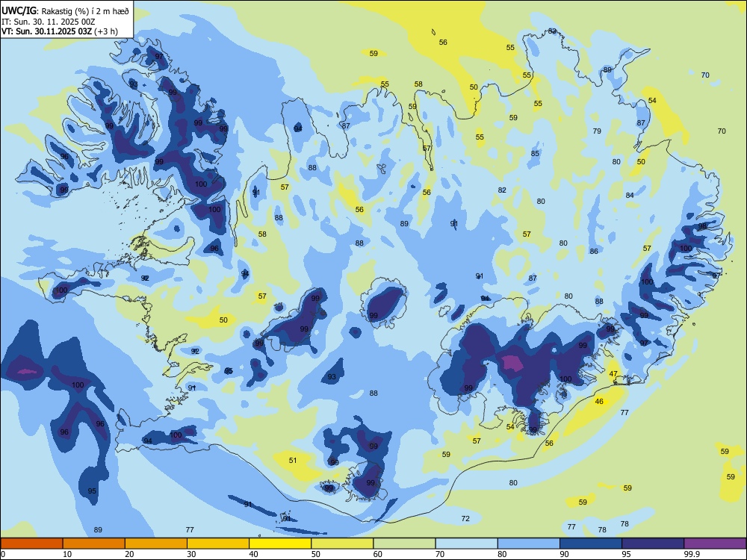747x560 pixels.
Task: Click the legend tick label '60'
Action: tap(378, 554)
